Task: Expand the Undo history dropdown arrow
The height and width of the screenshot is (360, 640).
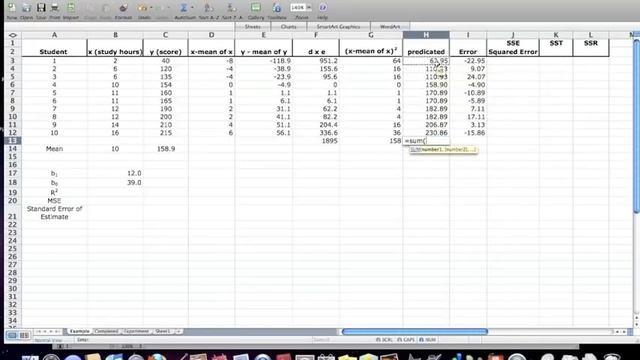Action: coord(151,8)
